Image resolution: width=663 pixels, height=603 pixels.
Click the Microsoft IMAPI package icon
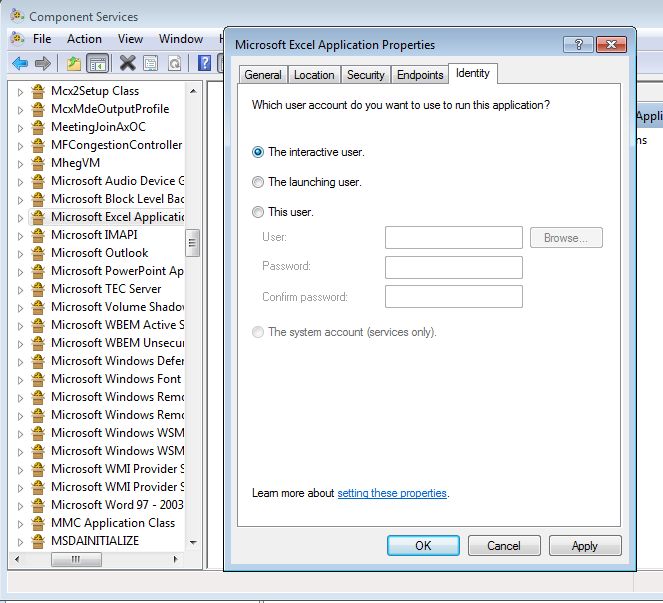38,235
